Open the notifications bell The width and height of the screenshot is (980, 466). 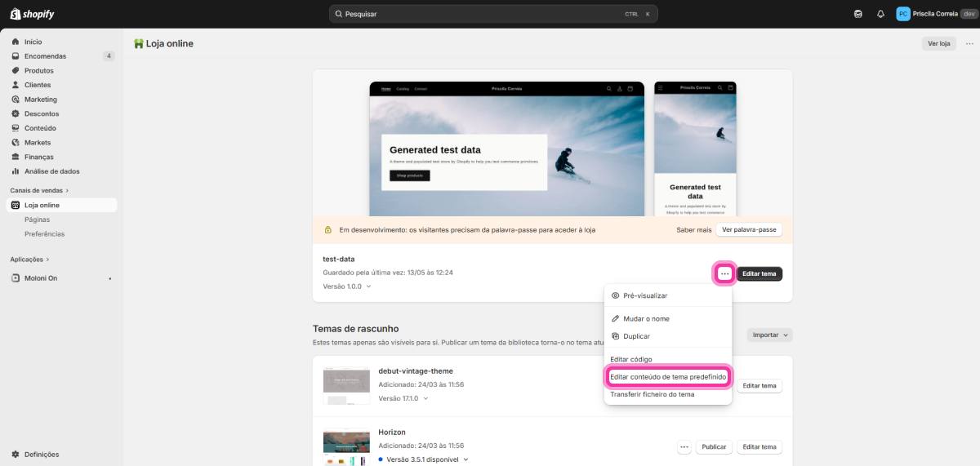[x=880, y=14]
